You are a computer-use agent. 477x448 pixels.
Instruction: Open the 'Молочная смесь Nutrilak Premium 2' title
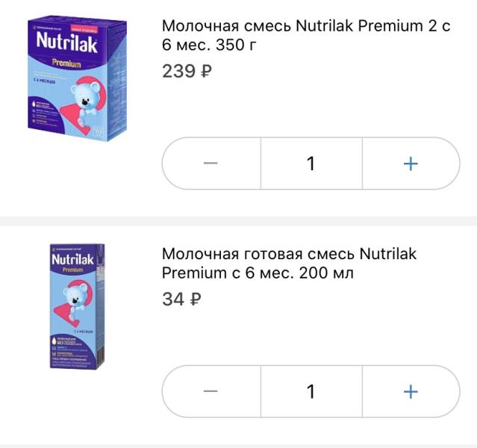pyautogui.click(x=306, y=35)
